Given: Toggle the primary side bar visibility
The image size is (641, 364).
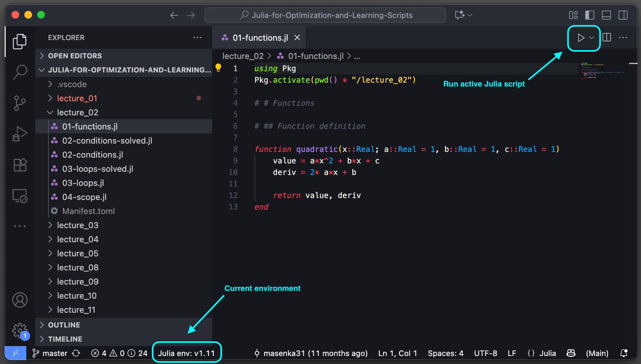Looking at the screenshot, I should tap(589, 15).
